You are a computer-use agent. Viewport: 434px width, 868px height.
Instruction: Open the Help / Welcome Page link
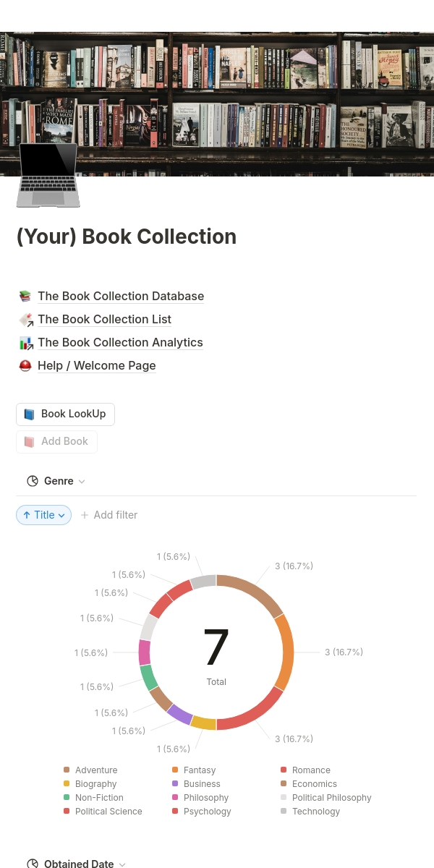tap(96, 365)
